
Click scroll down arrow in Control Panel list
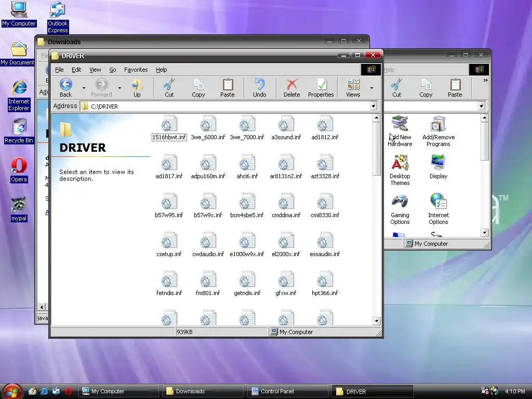point(485,233)
